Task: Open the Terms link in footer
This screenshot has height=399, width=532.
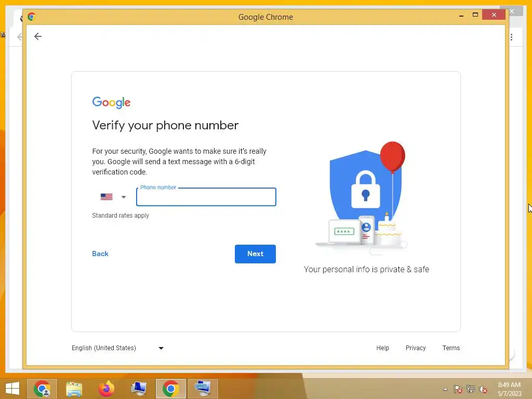Action: 451,348
